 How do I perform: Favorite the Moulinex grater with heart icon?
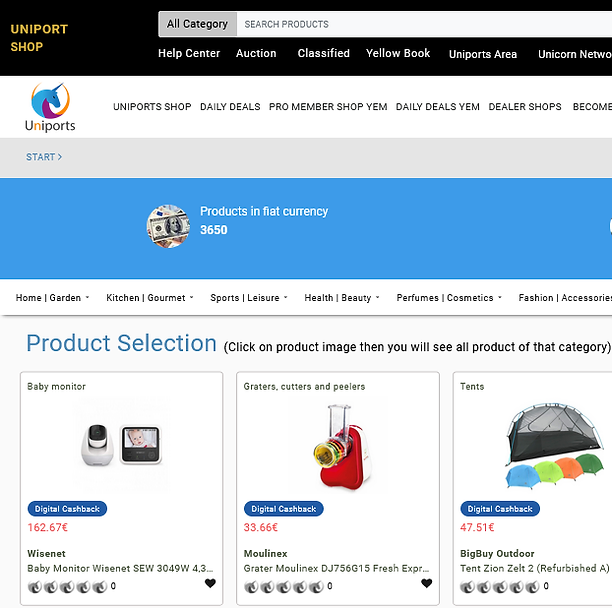(x=427, y=583)
